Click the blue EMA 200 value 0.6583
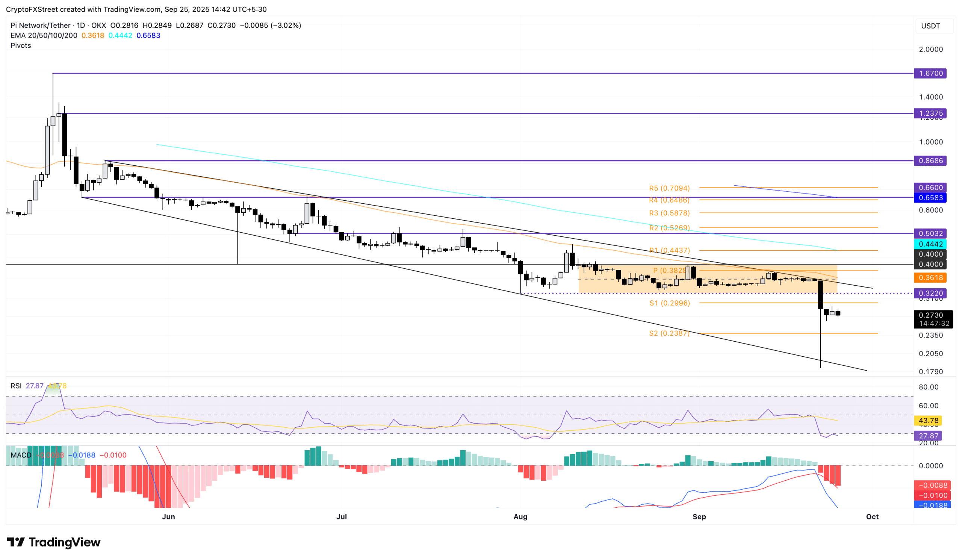 pos(148,35)
